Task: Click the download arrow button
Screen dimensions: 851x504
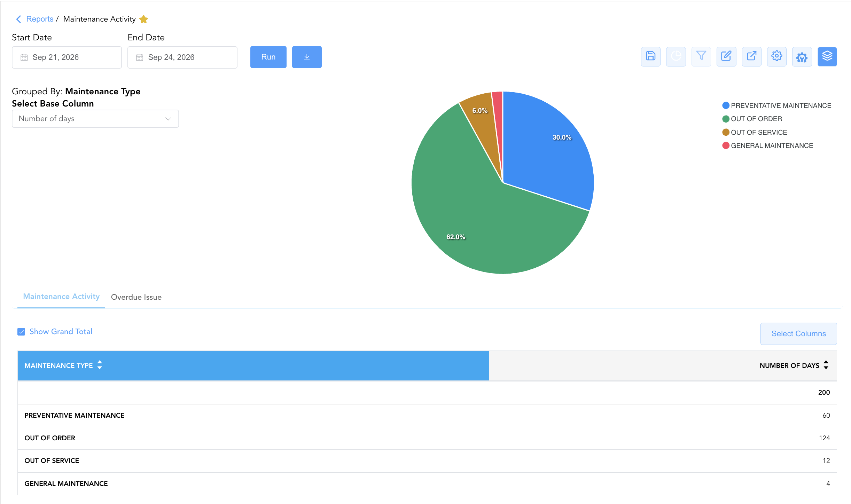Action: point(307,57)
